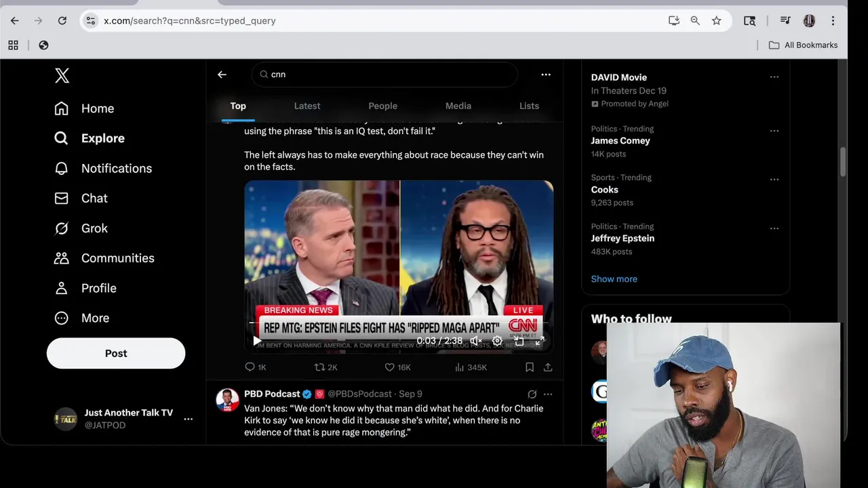
Task: Open Grok explain icon on PBD post
Action: [532, 394]
